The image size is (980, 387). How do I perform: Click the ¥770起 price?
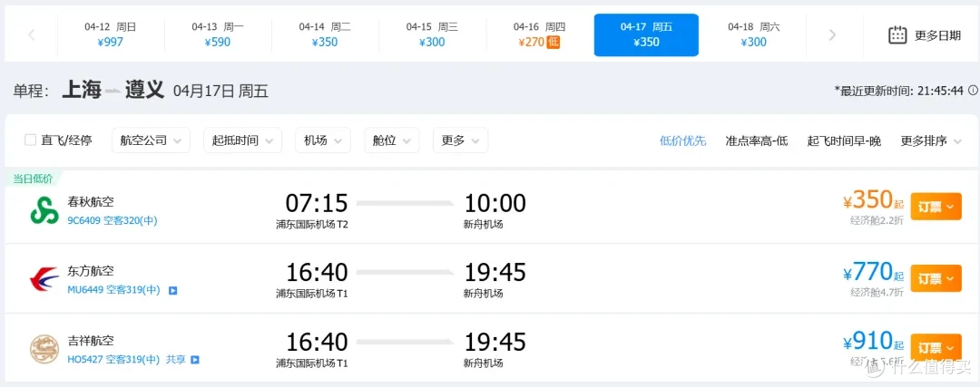873,272
